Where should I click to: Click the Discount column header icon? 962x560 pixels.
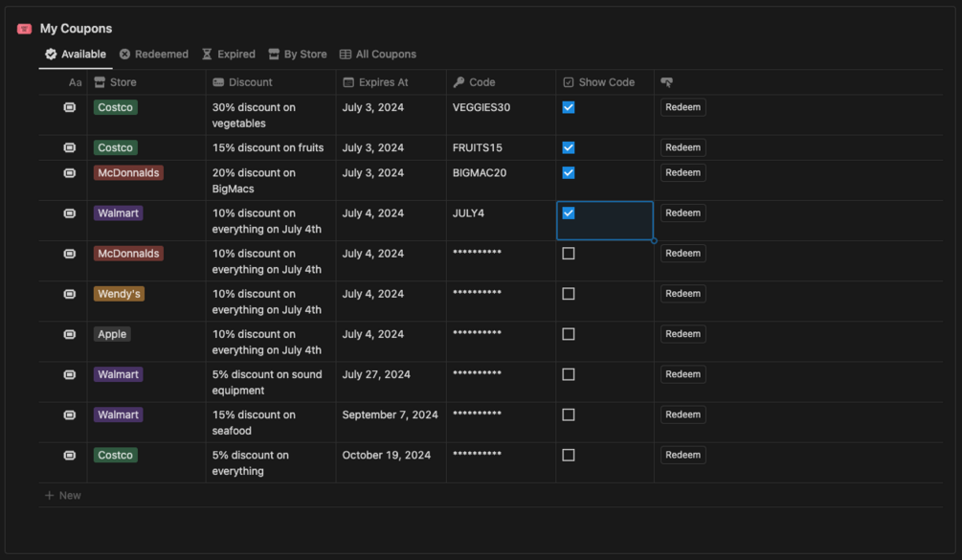[218, 82]
